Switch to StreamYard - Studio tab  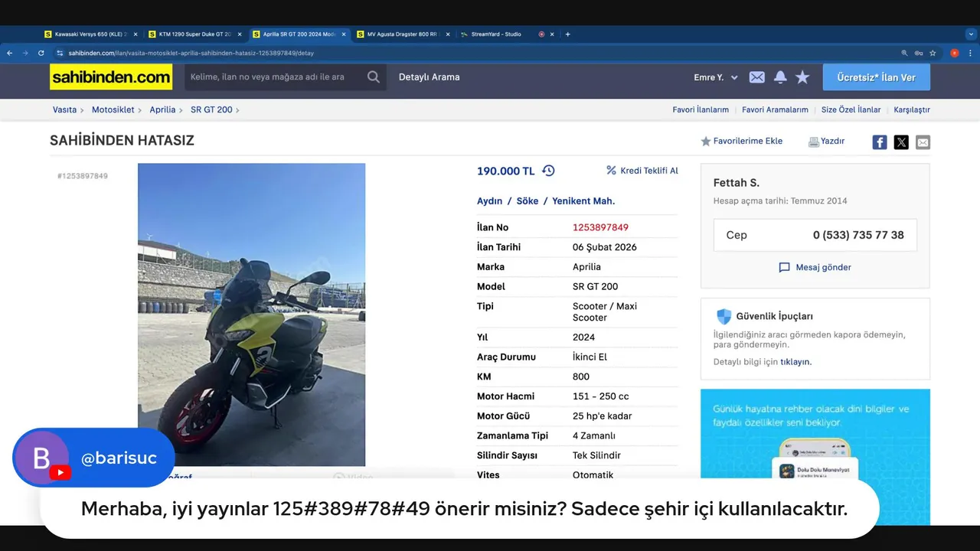496,34
